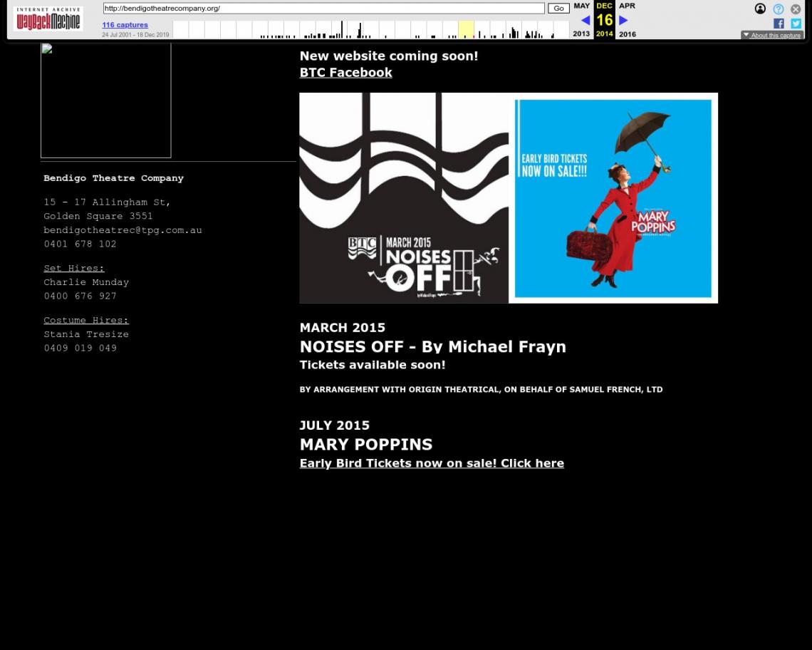Click the Origin Theatrical arrangement notice

click(x=481, y=389)
